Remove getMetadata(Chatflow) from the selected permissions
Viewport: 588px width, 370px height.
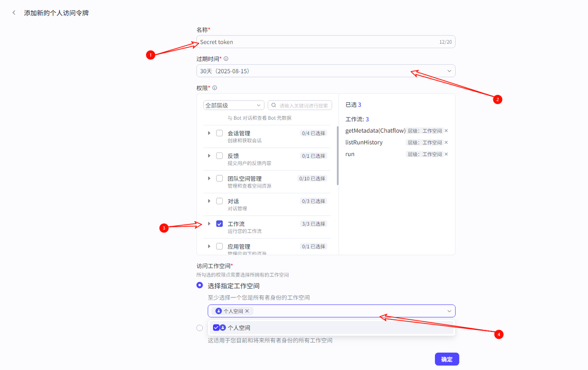(x=446, y=131)
